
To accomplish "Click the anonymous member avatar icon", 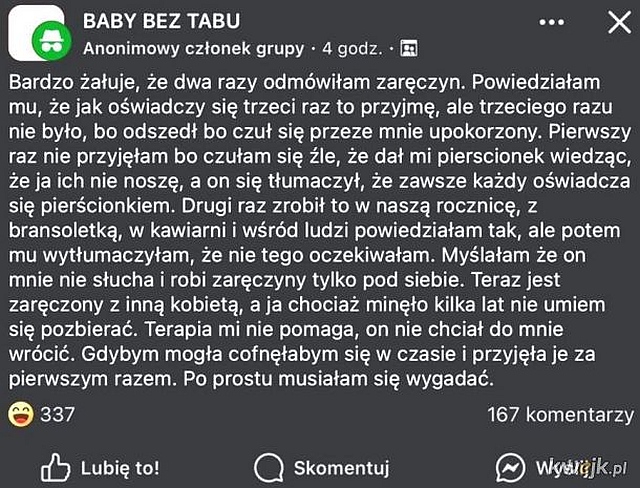I will 42,35.
